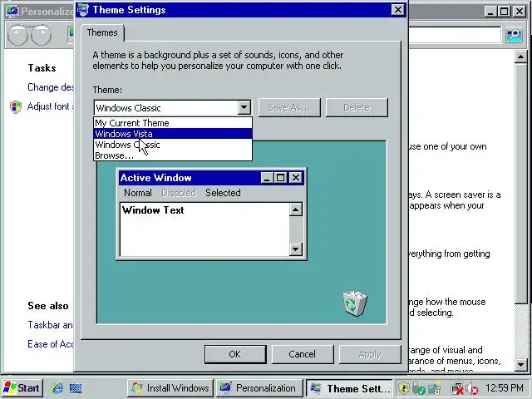532x399 pixels.
Task: Close the Theme Settings dialog
Action: tap(397, 10)
